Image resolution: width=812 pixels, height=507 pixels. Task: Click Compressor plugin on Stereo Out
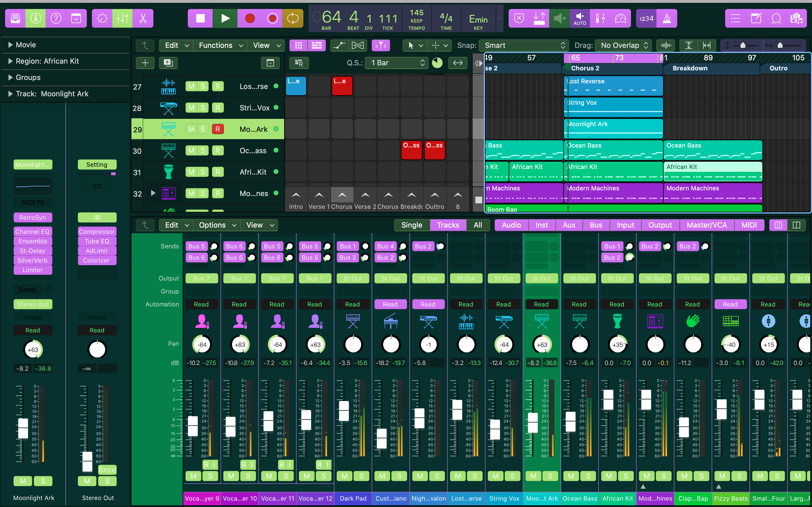pyautogui.click(x=97, y=232)
